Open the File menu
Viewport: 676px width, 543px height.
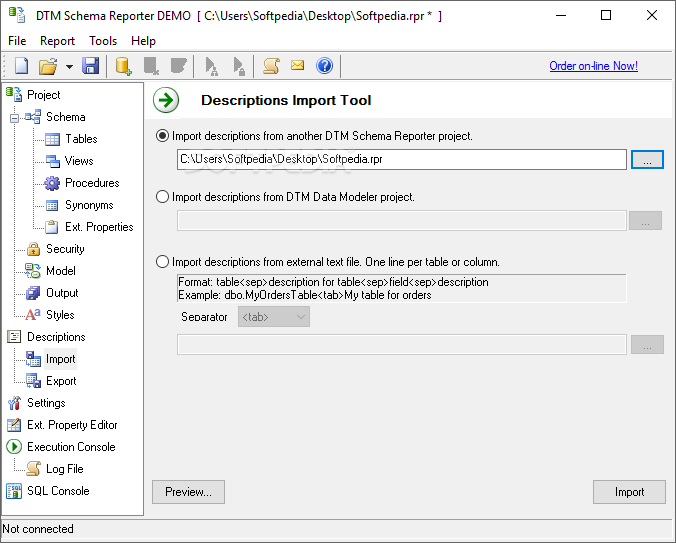coord(17,41)
